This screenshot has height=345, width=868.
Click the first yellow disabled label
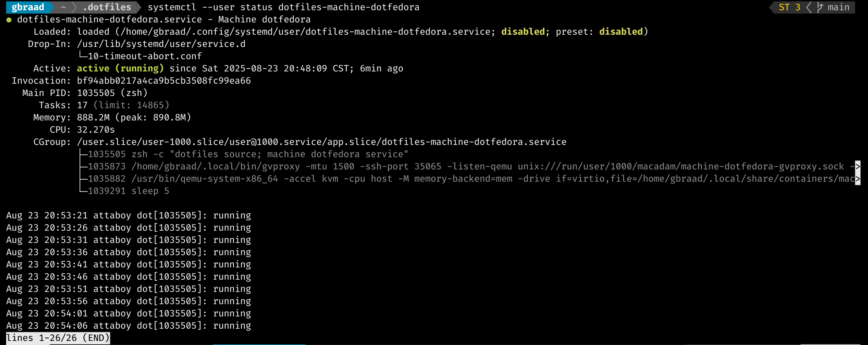(x=523, y=32)
